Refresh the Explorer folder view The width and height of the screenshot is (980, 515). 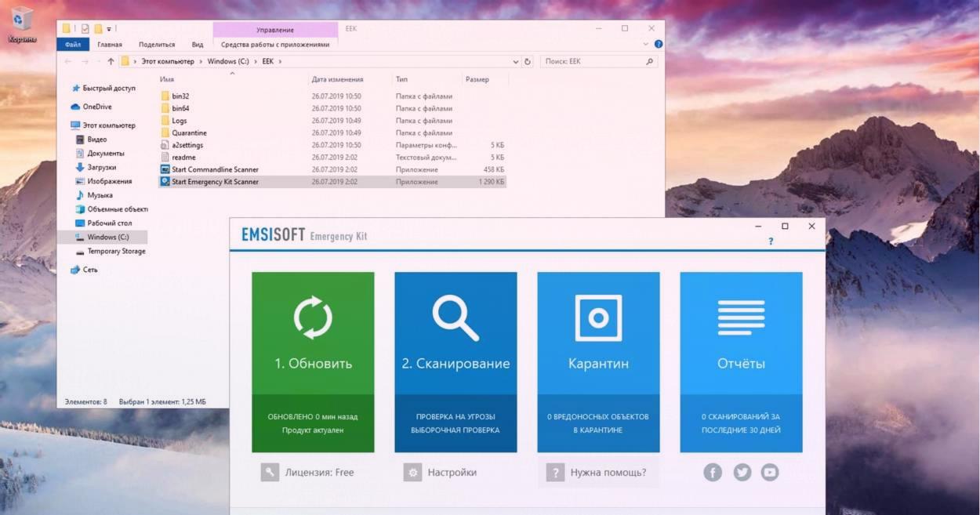pyautogui.click(x=528, y=61)
